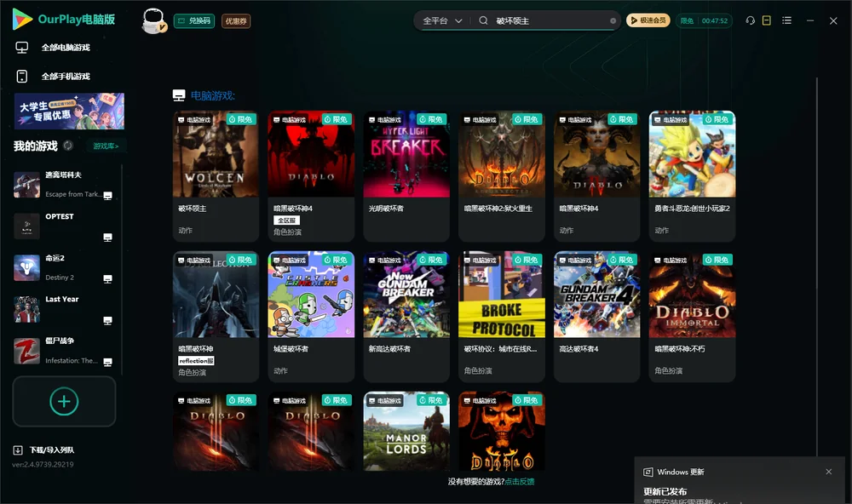The width and height of the screenshot is (852, 504).
Task: Open the list menu icon in title bar
Action: click(x=786, y=20)
